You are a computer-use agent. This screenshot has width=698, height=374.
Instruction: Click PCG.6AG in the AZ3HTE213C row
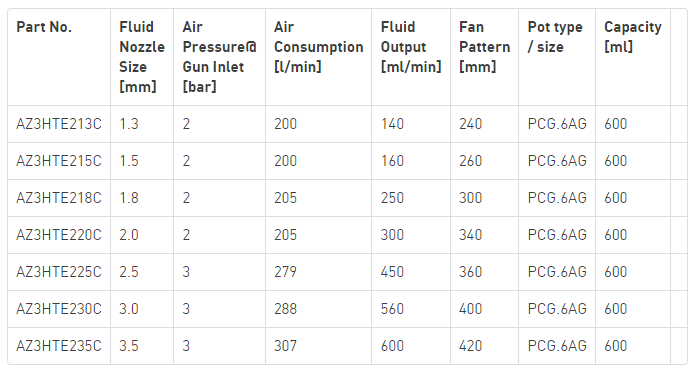(557, 124)
